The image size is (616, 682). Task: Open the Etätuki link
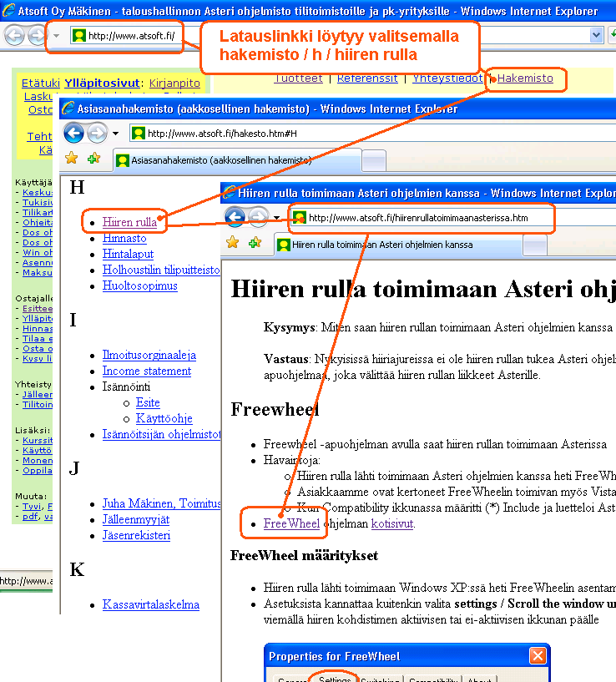coord(40,83)
